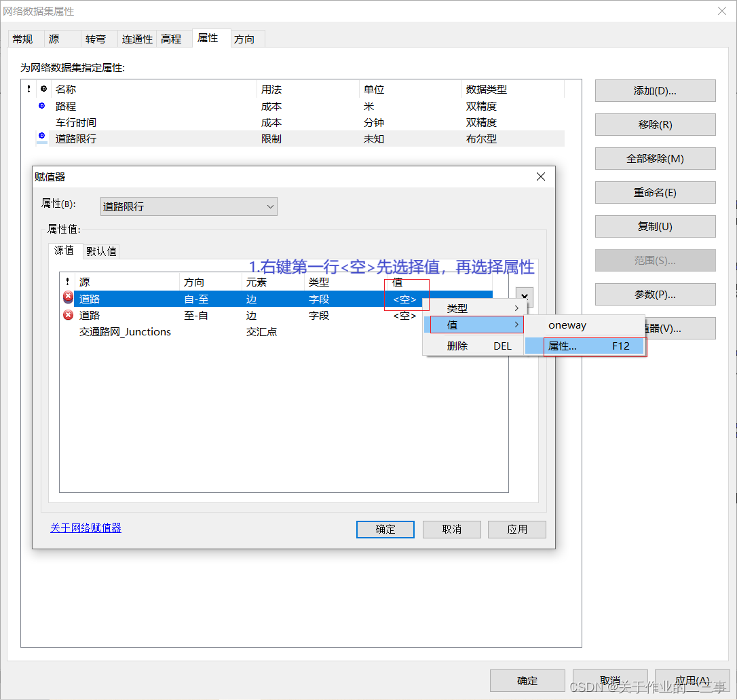The width and height of the screenshot is (737, 700).
Task: Click 确定 at bottom of 网络数据集属性 window
Action: pos(527,681)
